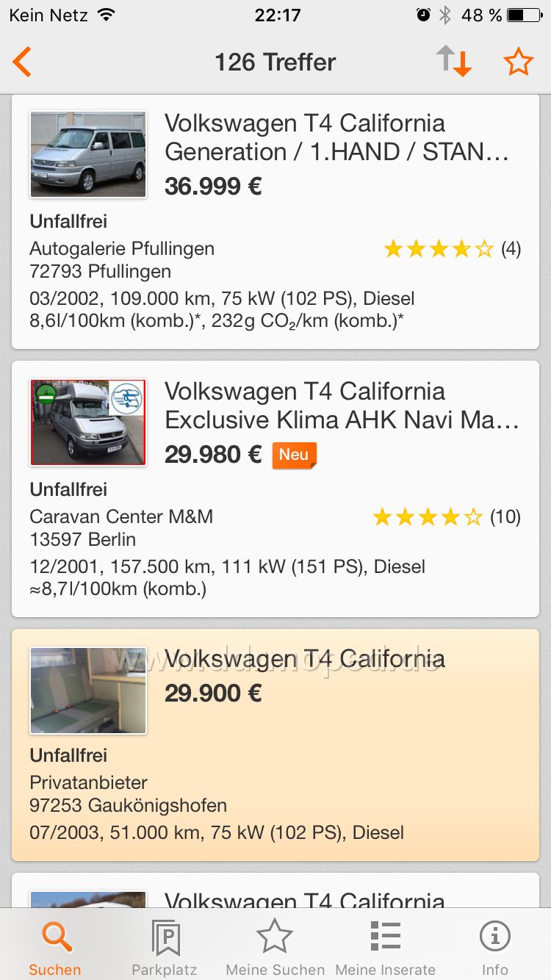Open the T4 California Generation listing title
Viewport: 551px width, 980px height.
(336, 137)
